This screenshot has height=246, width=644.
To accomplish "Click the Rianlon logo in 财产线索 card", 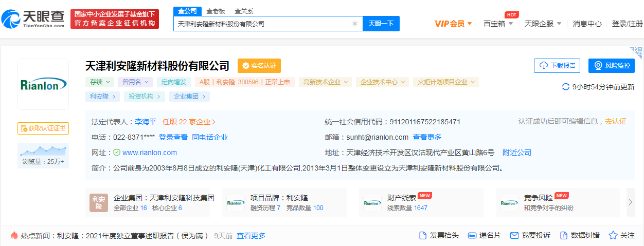I will coord(372,203).
